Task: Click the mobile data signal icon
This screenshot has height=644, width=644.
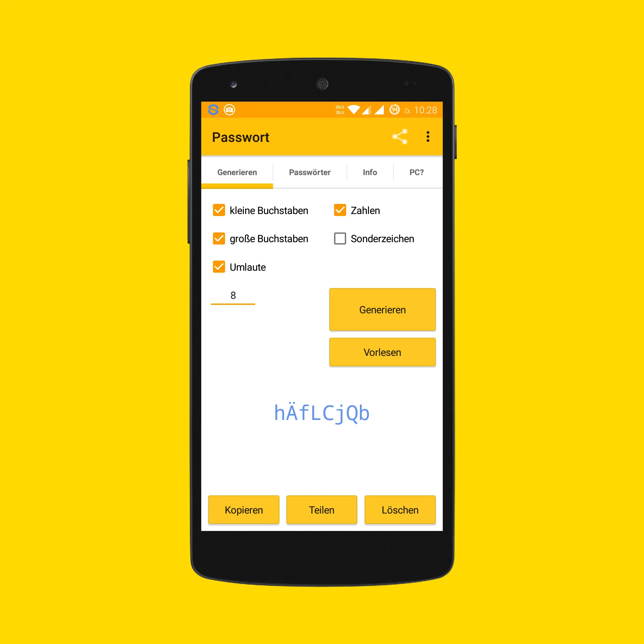Action: pos(382,109)
